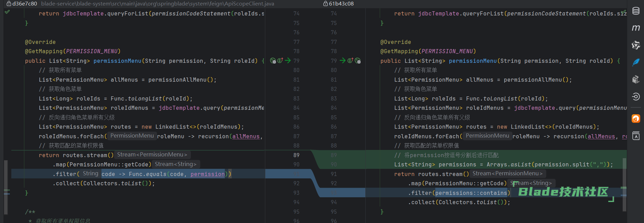Image resolution: width=644 pixels, height=223 pixels.
Task: Click the lock icon beside revision 61b43c08
Action: click(326, 3)
